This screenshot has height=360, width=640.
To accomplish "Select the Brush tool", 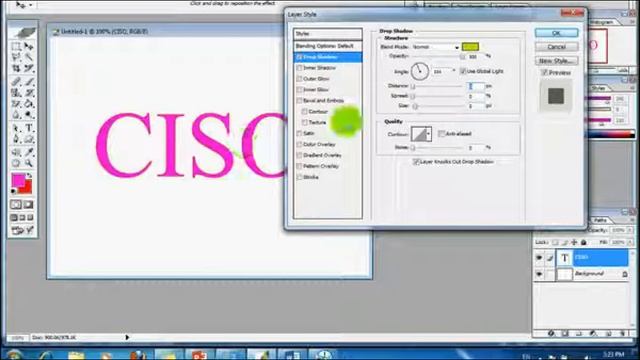I will [29, 82].
